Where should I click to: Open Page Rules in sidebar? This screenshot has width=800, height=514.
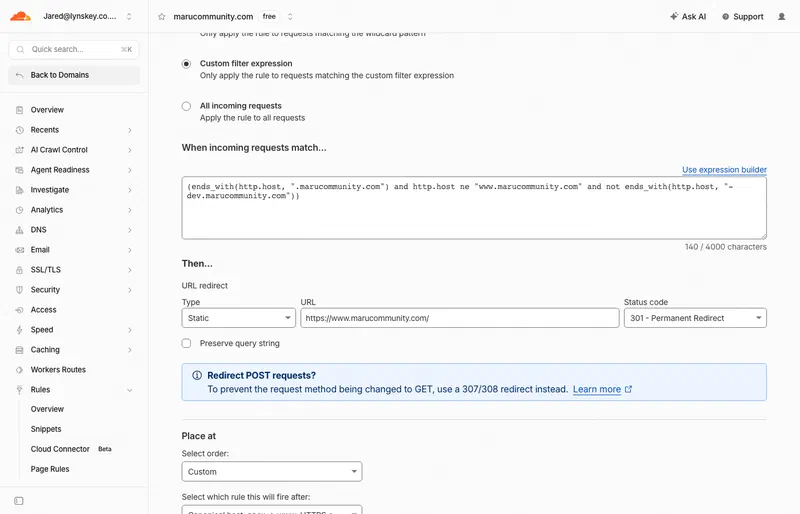coord(50,469)
